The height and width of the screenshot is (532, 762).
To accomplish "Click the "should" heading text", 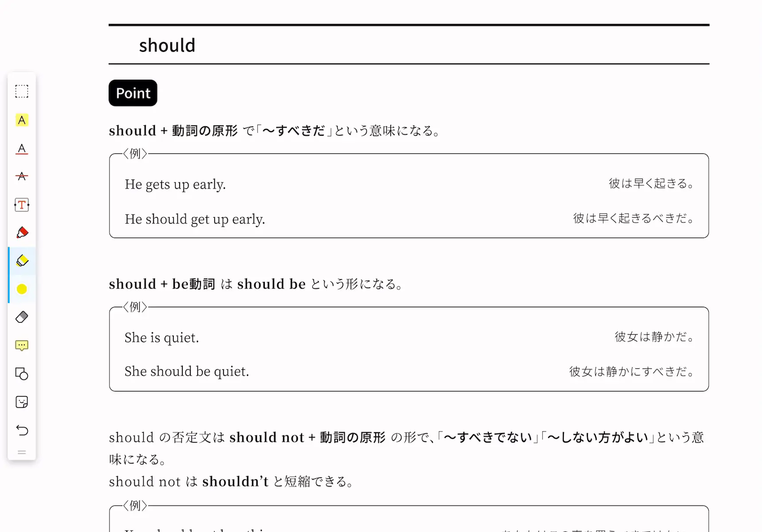I will [x=167, y=45].
